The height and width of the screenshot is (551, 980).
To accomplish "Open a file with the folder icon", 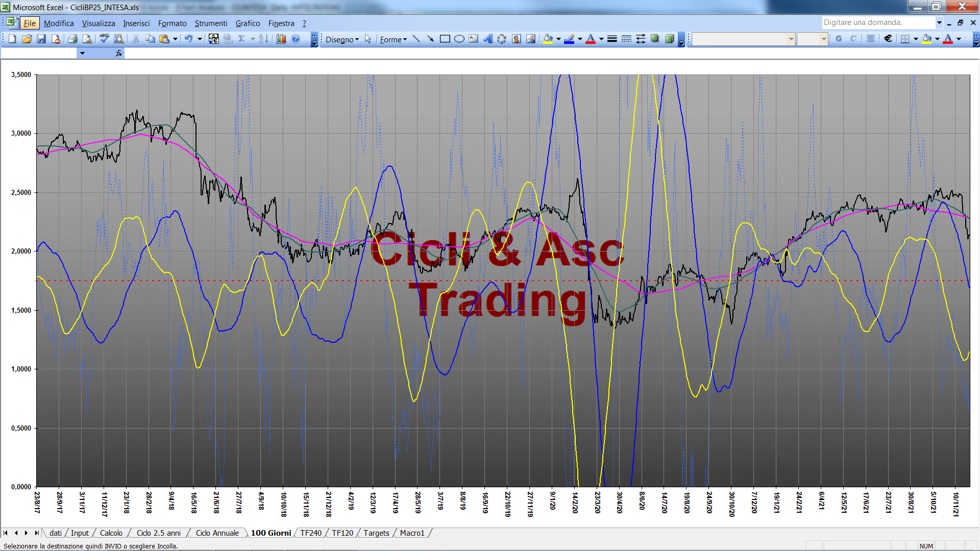I will [x=27, y=39].
